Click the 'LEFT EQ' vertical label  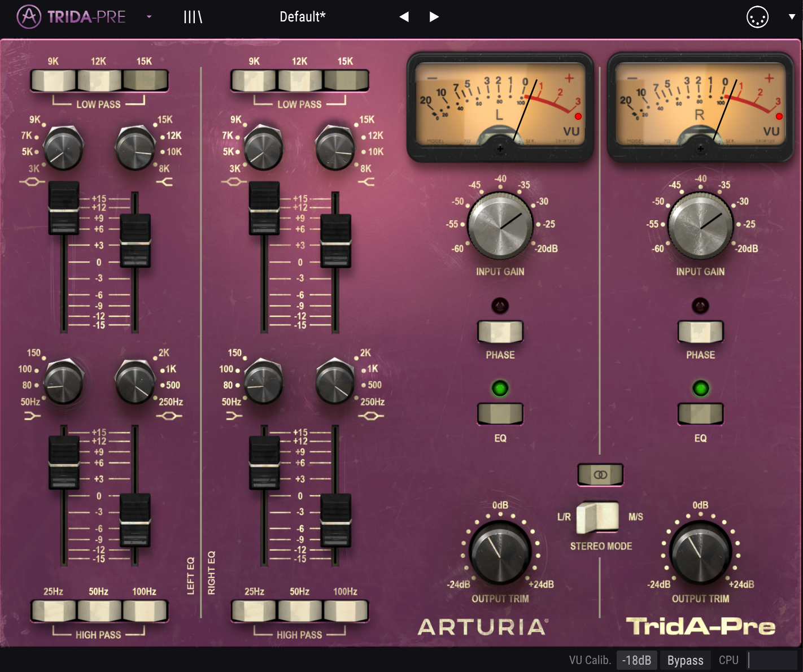191,576
